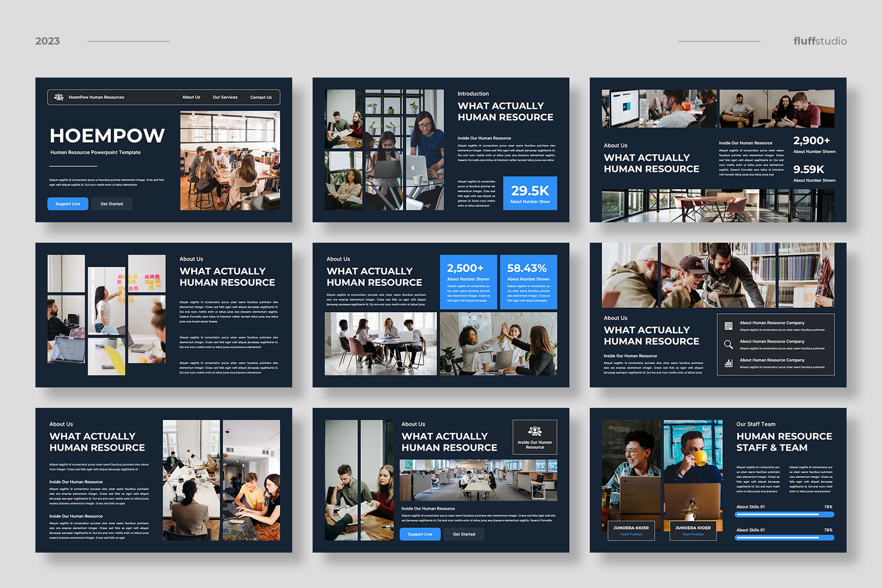Click the bottom About Skills 01 progress bar
Viewport: 882px width, 588px height.
[784, 538]
